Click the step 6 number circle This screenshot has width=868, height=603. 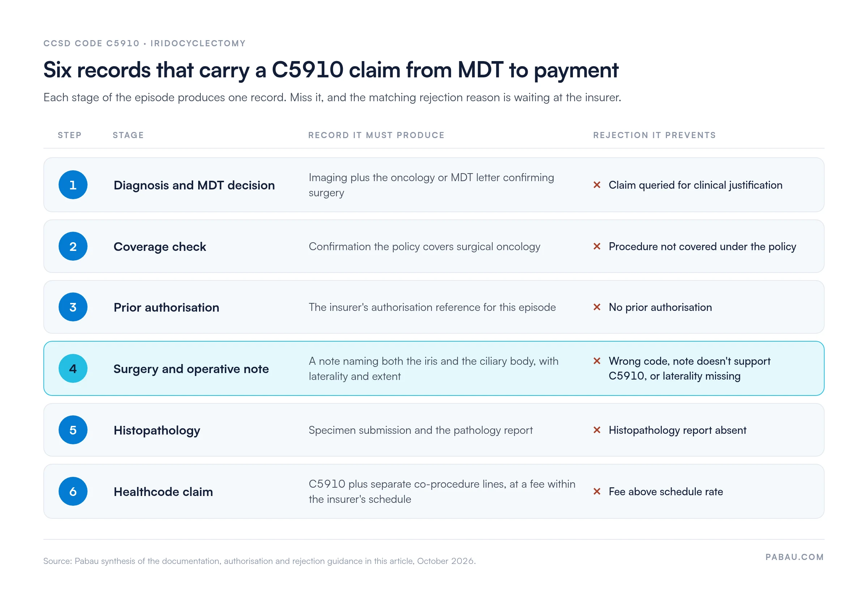[x=73, y=492]
